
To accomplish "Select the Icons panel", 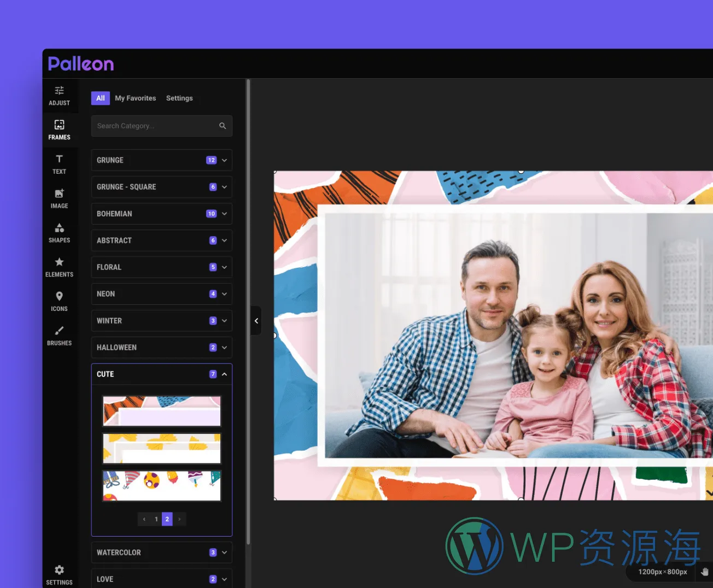I will coord(59,301).
